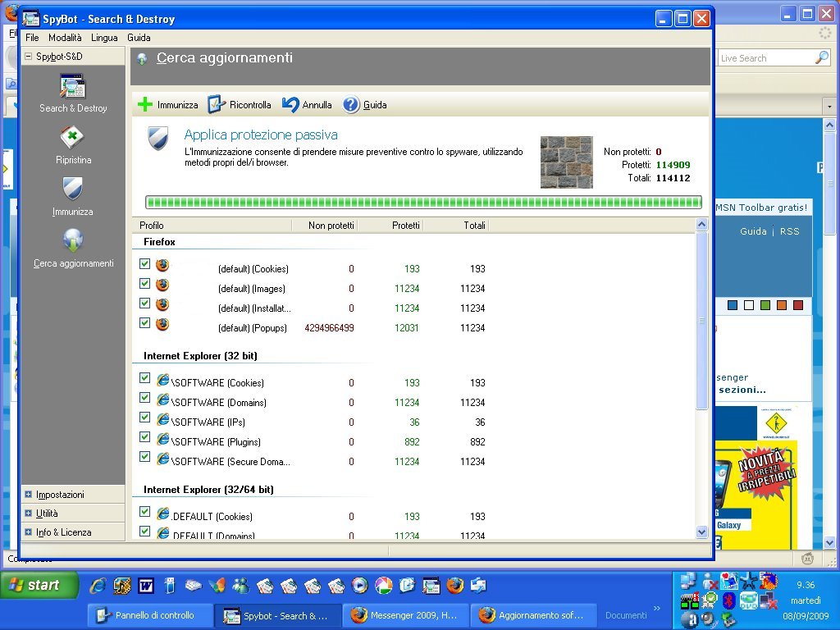The image size is (840, 630).
Task: Click the Firefox icon in the (default) (Installat... row
Action: (x=162, y=304)
